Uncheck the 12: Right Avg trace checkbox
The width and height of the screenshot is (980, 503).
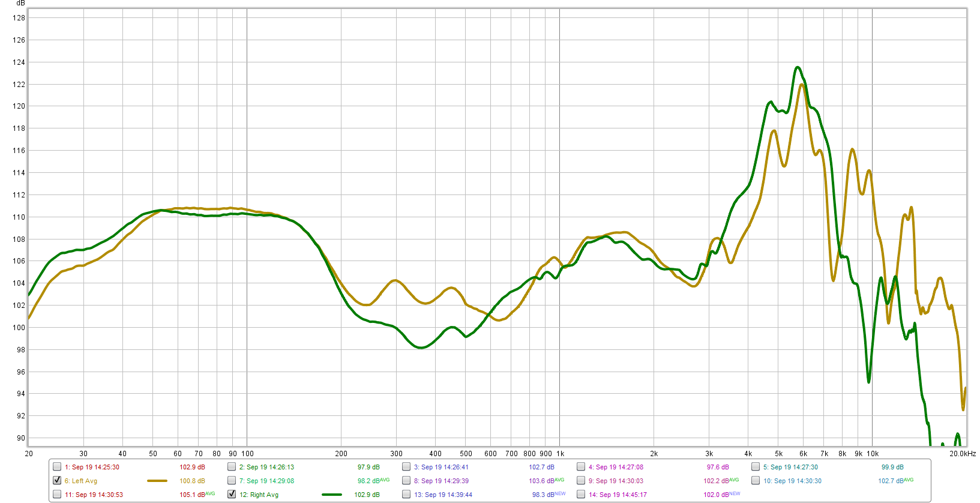click(232, 494)
